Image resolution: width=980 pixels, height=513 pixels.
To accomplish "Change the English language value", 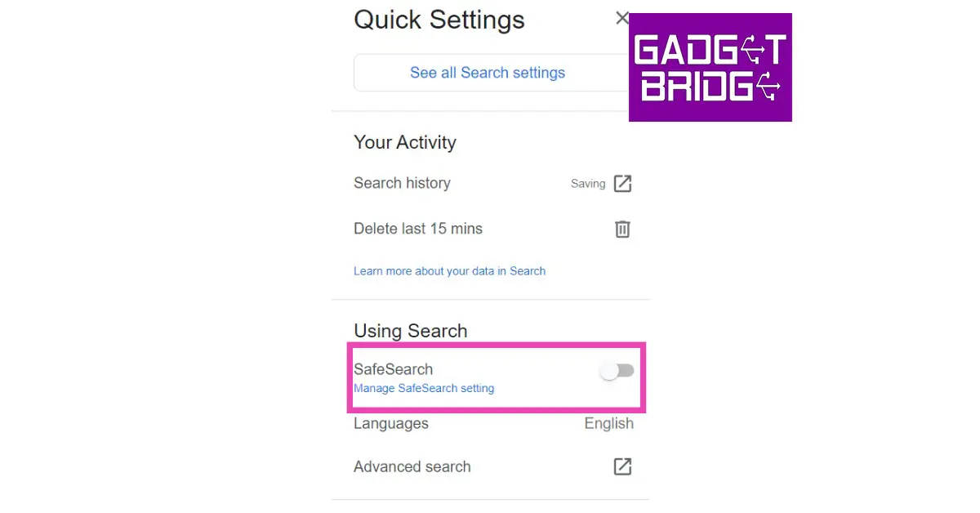I will coord(608,423).
